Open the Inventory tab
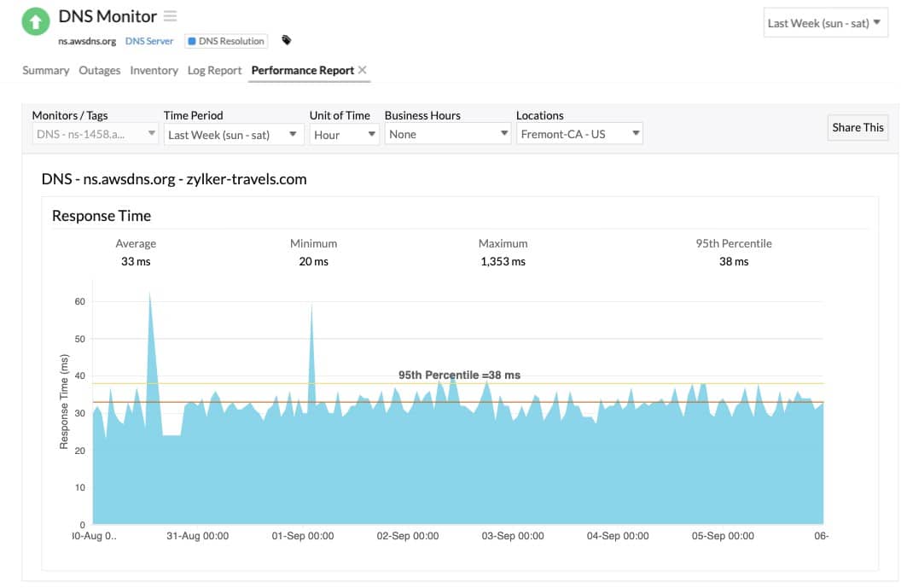 click(x=154, y=70)
